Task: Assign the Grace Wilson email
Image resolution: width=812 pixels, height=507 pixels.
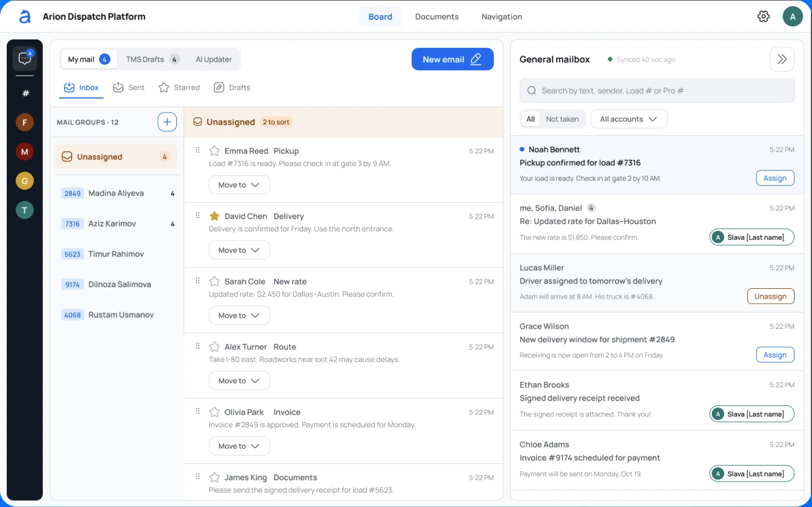Action: click(x=775, y=355)
